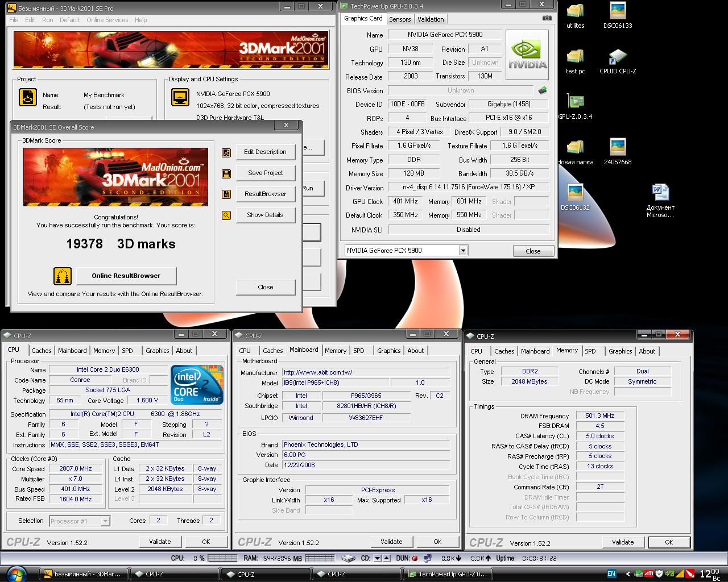Viewport: 728px width, 582px height.
Task: Expand hidden tray icons arrow
Action: point(628,574)
